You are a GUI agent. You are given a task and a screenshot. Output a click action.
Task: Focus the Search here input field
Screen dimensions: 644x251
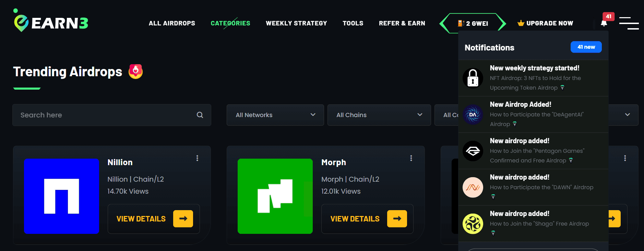[x=112, y=115]
